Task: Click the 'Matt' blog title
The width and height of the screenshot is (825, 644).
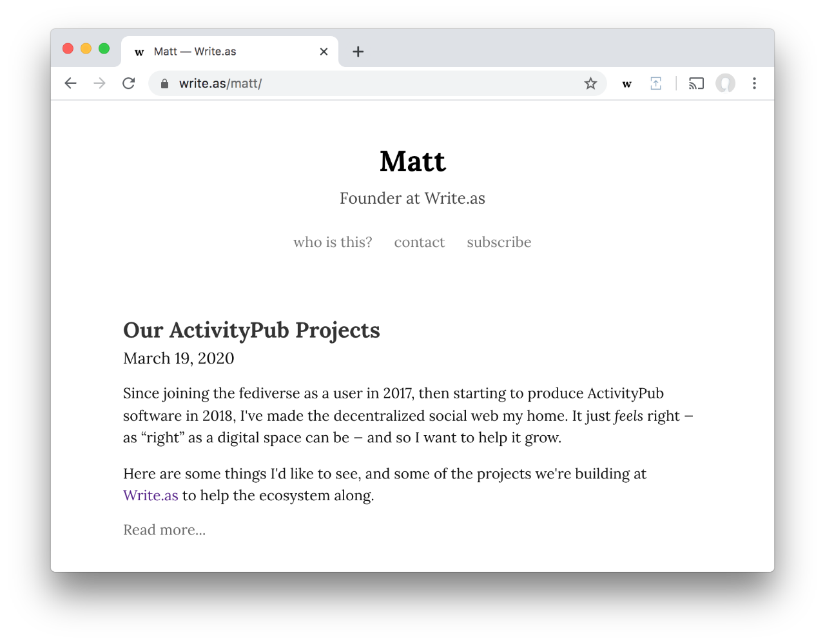Action: click(412, 161)
